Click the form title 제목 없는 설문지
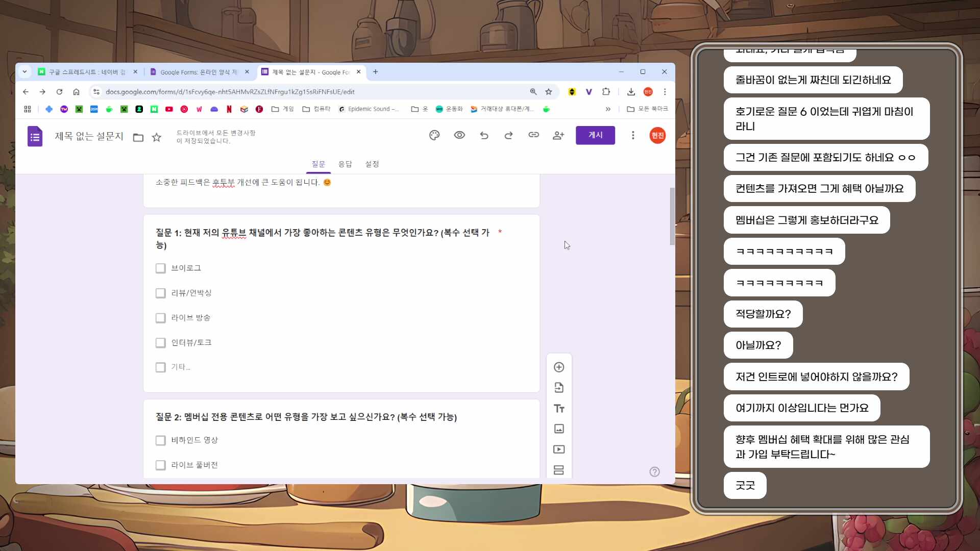Screen dimensions: 980x551 (x=89, y=136)
